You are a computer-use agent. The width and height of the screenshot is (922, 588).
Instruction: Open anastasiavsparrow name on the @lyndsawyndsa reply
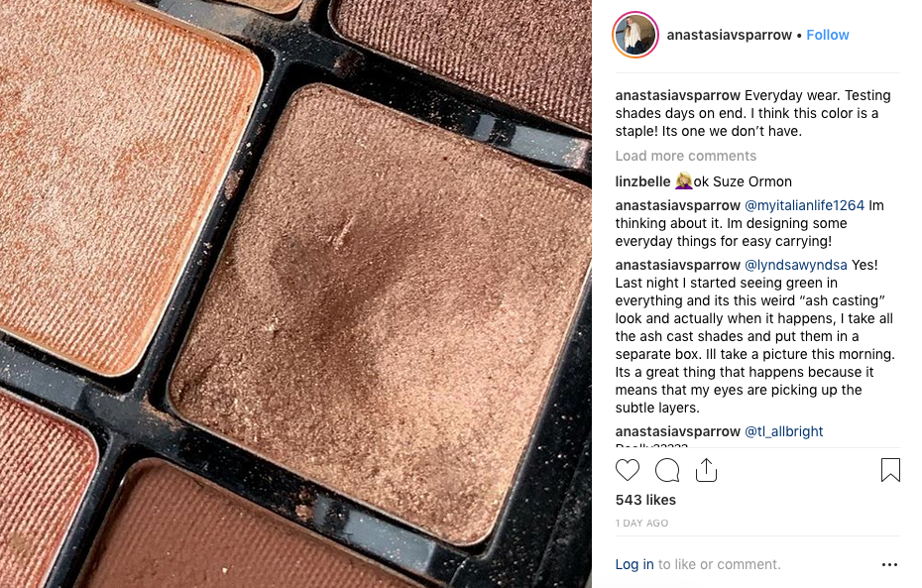pos(677,265)
